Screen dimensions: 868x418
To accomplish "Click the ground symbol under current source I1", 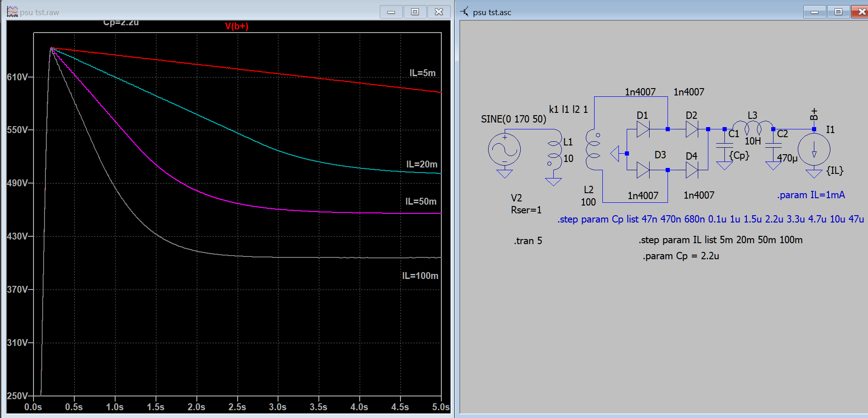I will point(814,173).
